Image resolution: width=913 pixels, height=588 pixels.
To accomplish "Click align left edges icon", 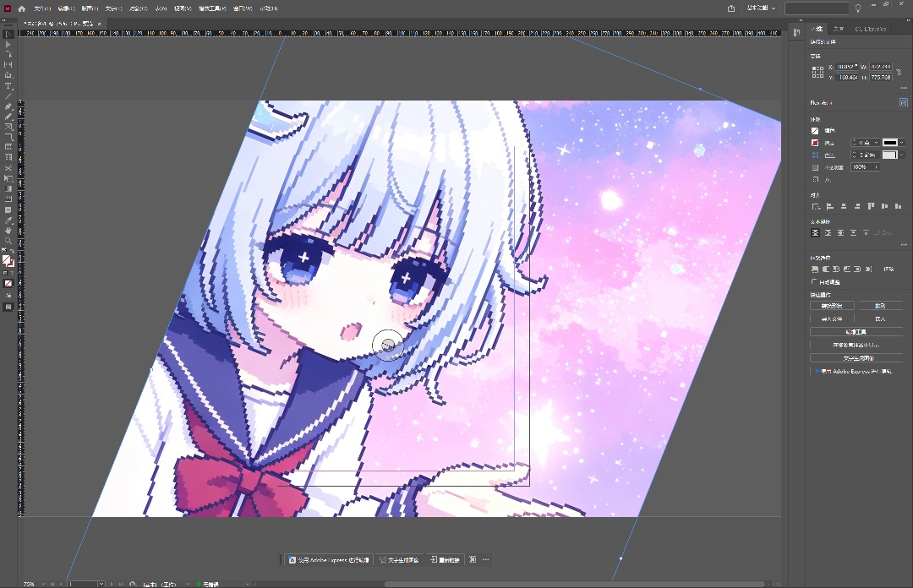I will [830, 206].
